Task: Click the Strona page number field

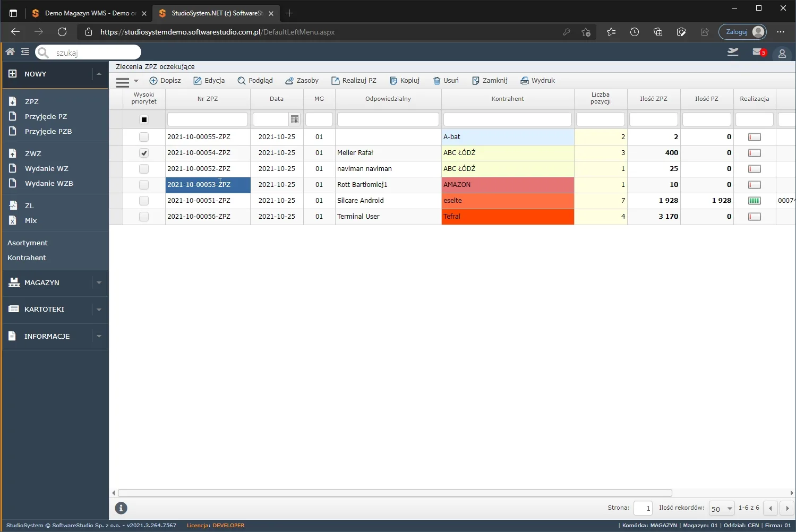Action: [x=643, y=509]
